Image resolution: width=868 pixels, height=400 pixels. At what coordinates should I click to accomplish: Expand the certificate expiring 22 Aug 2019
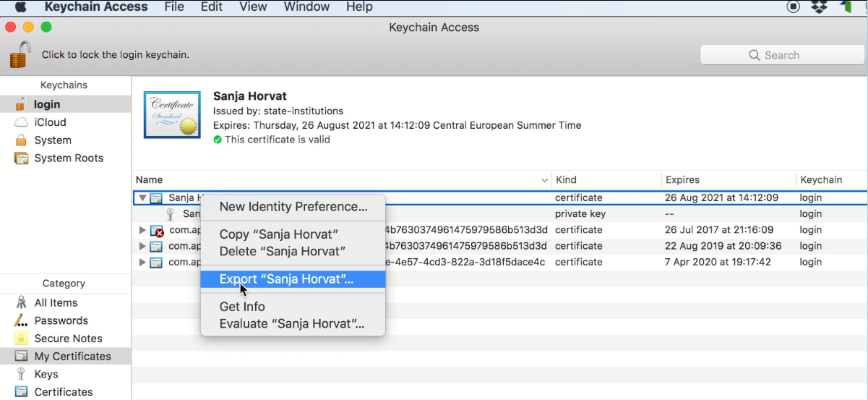tap(142, 246)
